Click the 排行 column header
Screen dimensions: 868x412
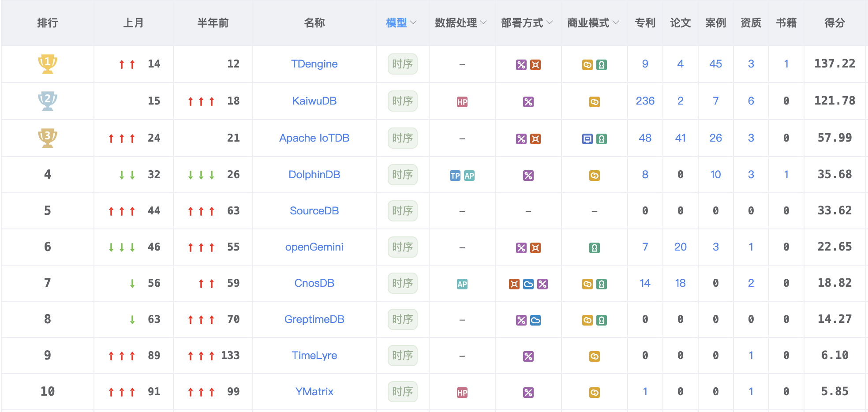[x=48, y=23]
